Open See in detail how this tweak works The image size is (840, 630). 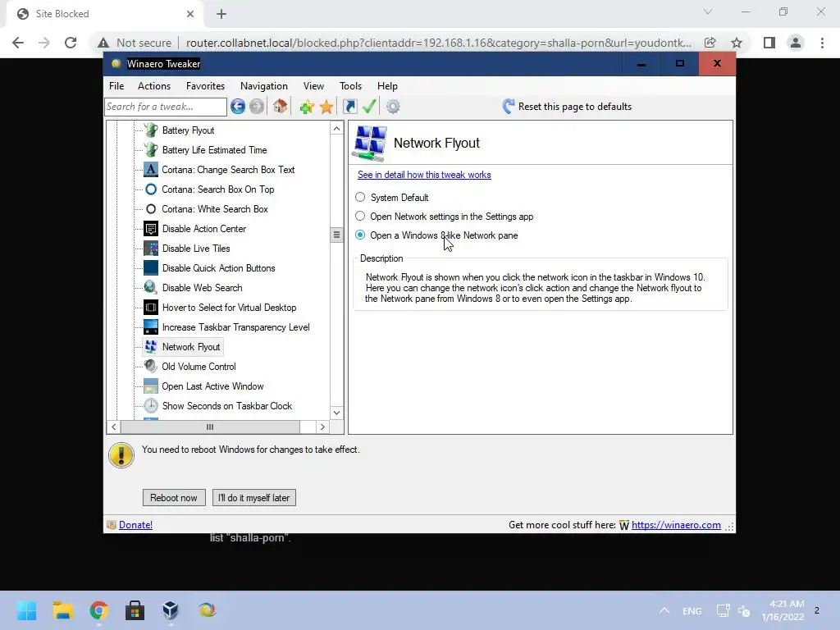[424, 175]
